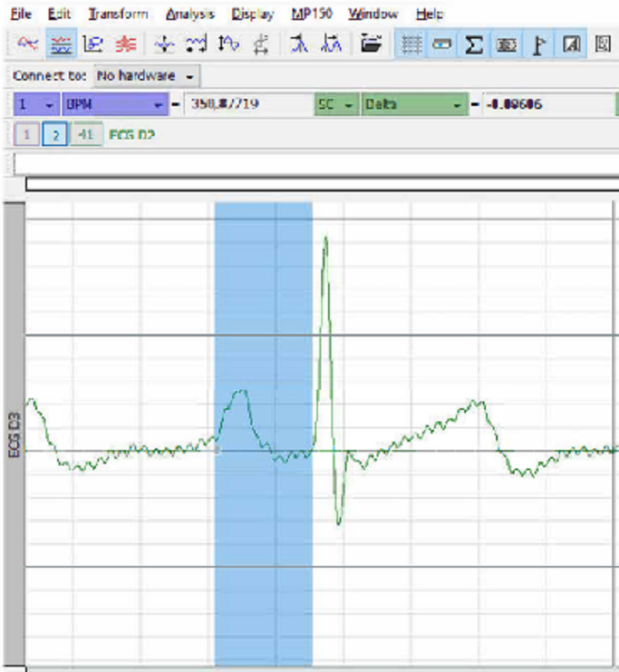Click the green ECG D2 channel label
This screenshot has height=672, width=619.
132,135
